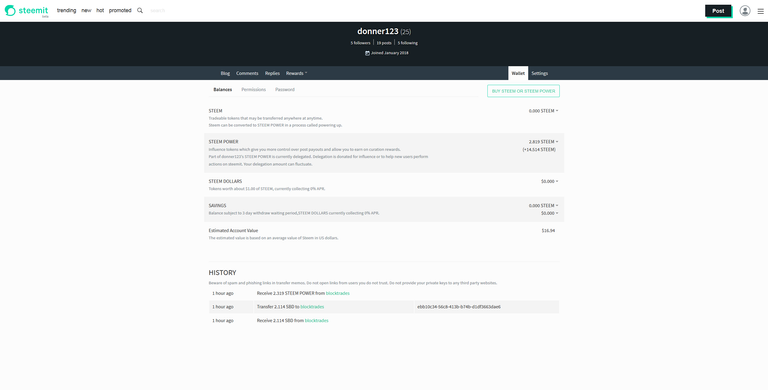768x390 pixels.
Task: Switch to the Password sub-tab
Action: click(x=285, y=90)
